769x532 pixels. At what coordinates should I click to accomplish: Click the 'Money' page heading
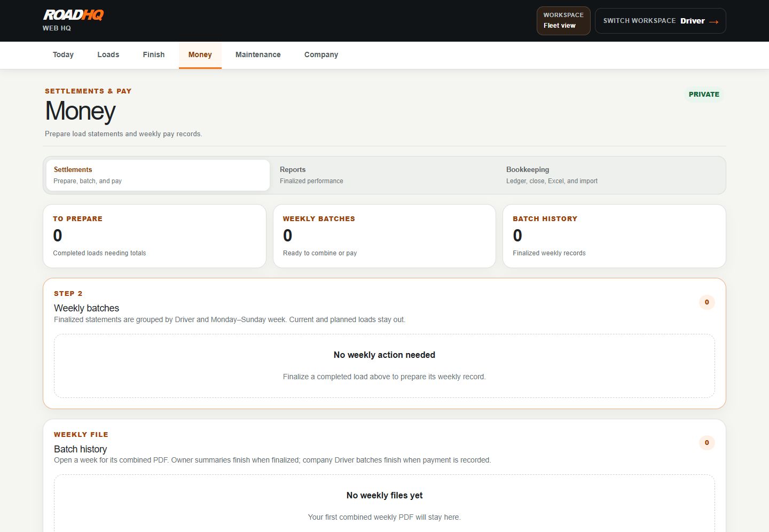80,111
